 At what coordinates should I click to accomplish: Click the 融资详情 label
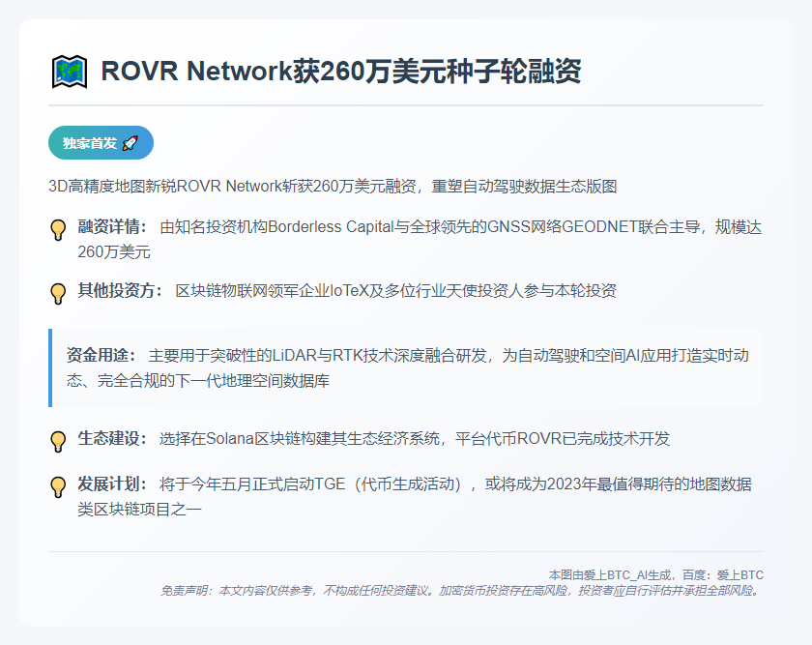[112, 226]
